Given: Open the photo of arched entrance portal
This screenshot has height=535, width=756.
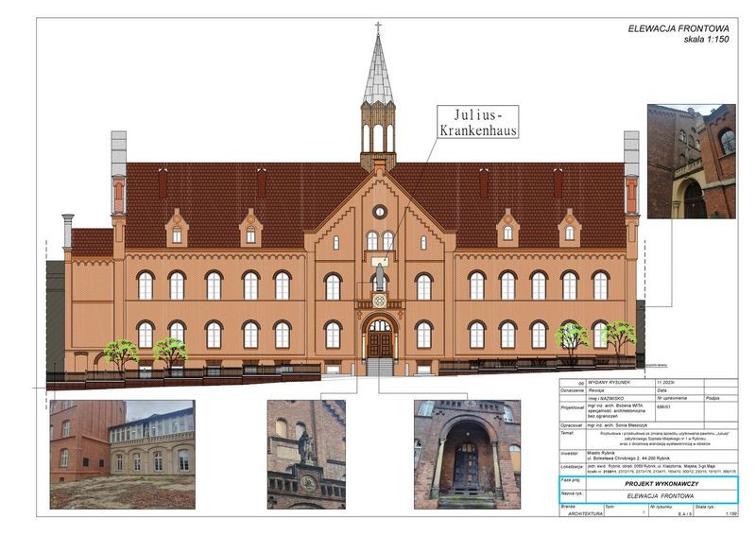Looking at the screenshot, I should coord(467,455).
